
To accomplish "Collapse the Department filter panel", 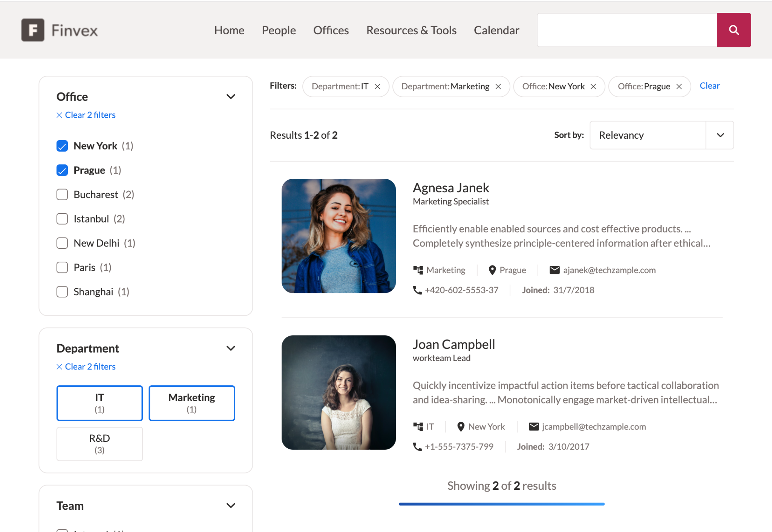I will [x=231, y=348].
